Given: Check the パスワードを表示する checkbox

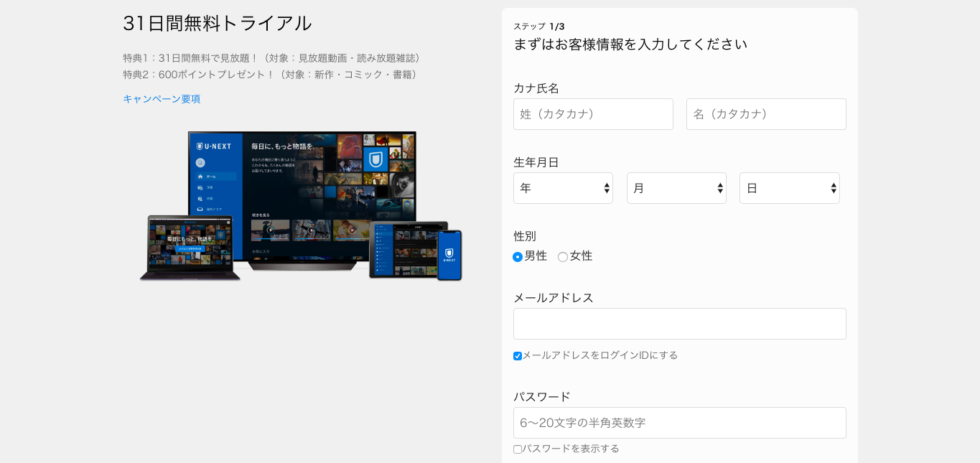Looking at the screenshot, I should coord(518,449).
